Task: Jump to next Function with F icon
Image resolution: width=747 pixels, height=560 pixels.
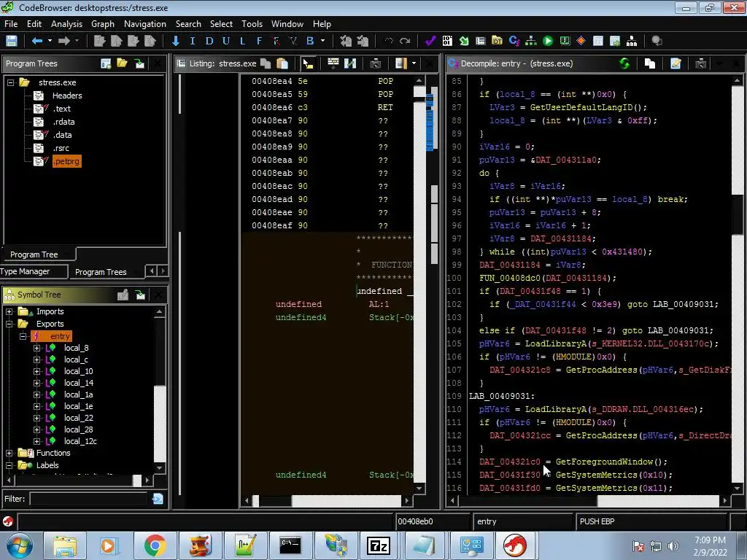Action: click(x=259, y=41)
